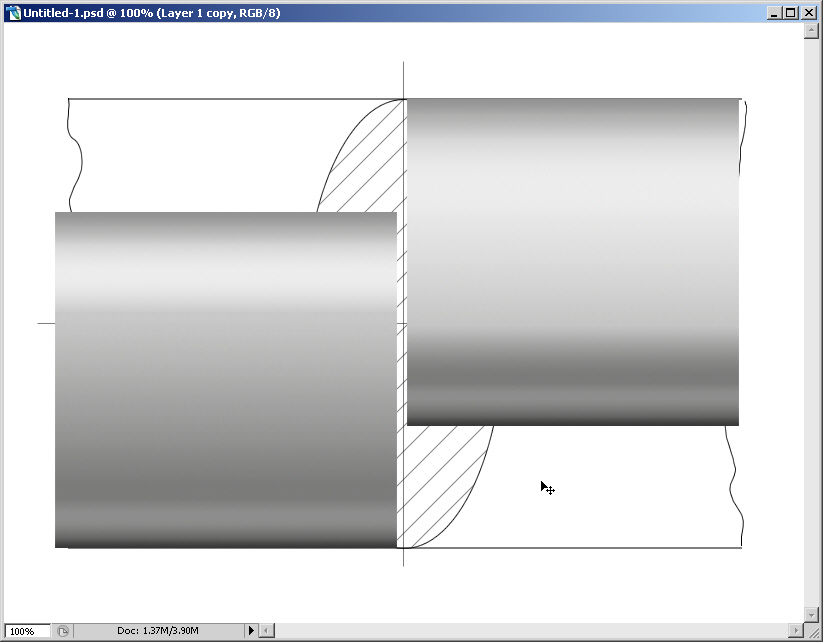Click the horizontal scrollbar right arrow
The image size is (823, 642).
pyautogui.click(x=797, y=630)
